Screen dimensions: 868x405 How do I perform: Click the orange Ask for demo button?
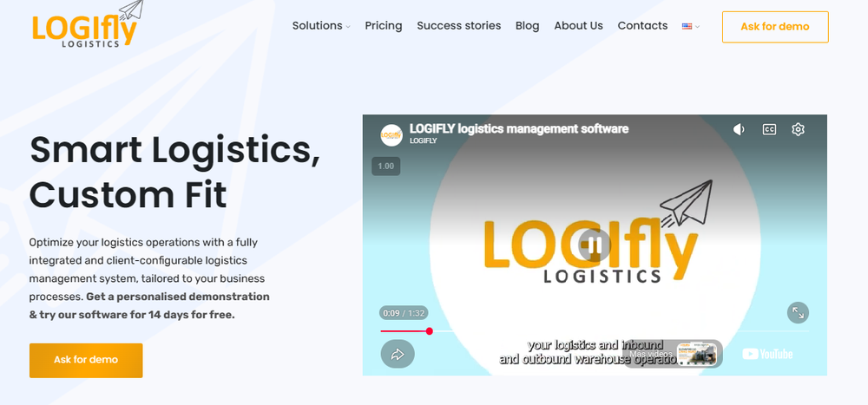point(86,360)
